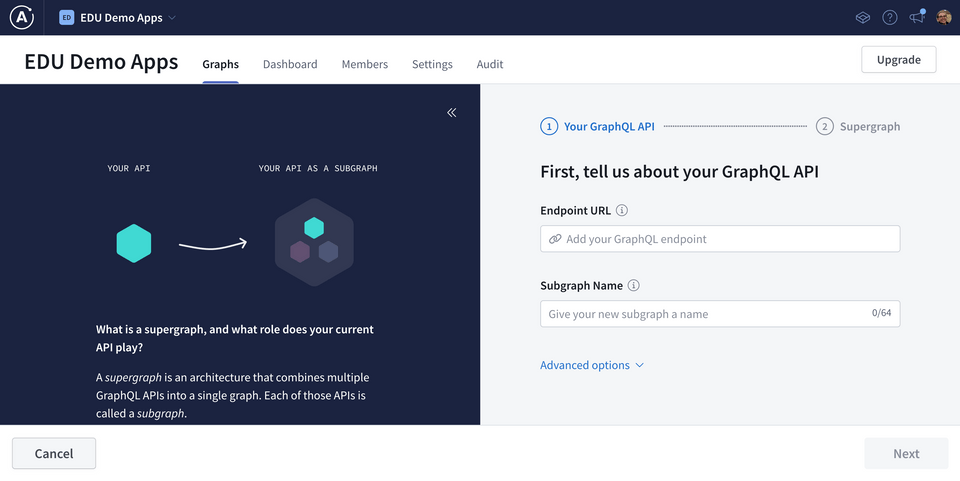Click the ED organization badge
Viewport: 960px width, 481px height.
click(x=66, y=18)
